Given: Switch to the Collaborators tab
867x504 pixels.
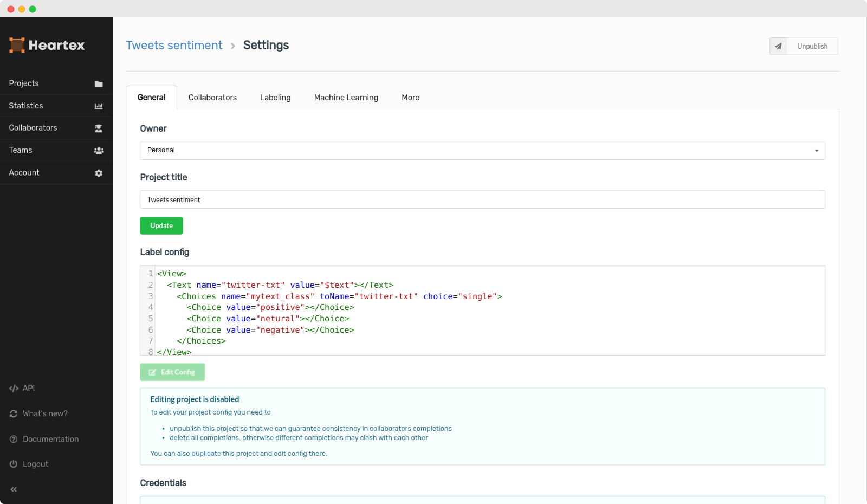Looking at the screenshot, I should pos(212,98).
